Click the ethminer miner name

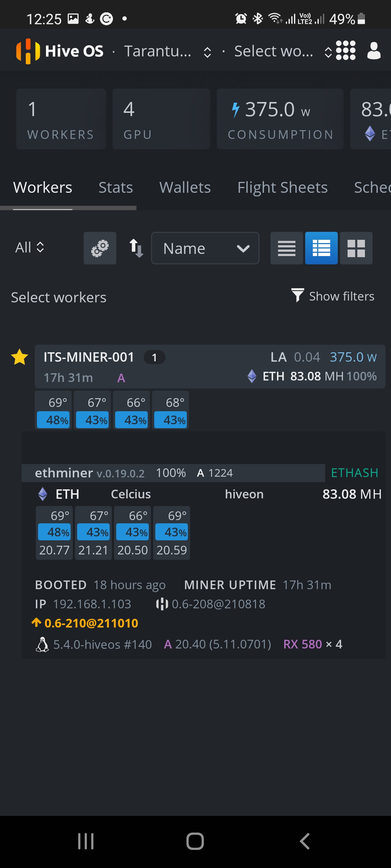(x=64, y=473)
